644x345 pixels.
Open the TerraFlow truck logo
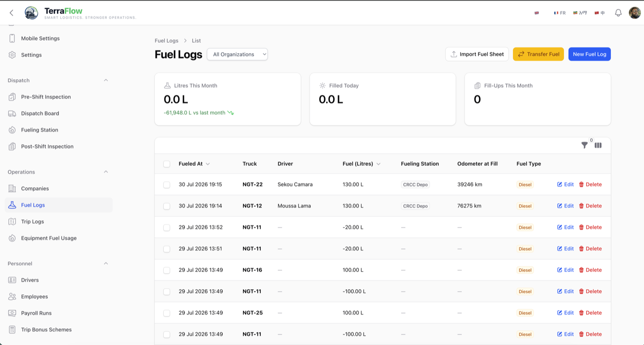coord(31,13)
